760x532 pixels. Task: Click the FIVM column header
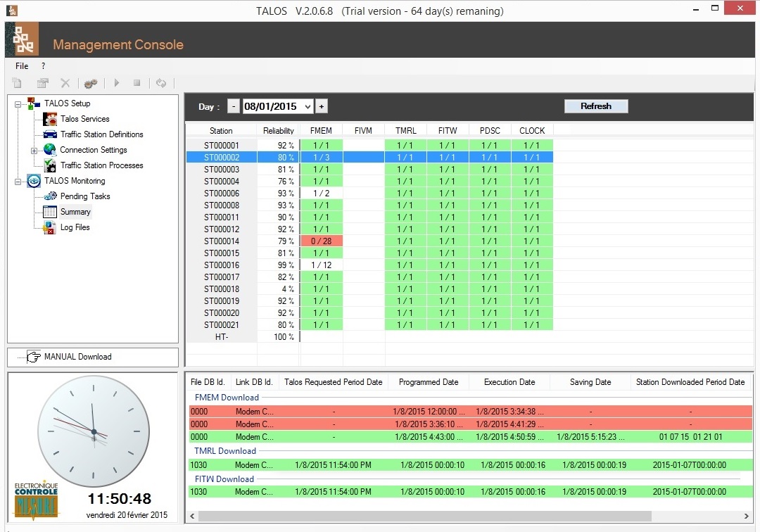click(x=363, y=131)
